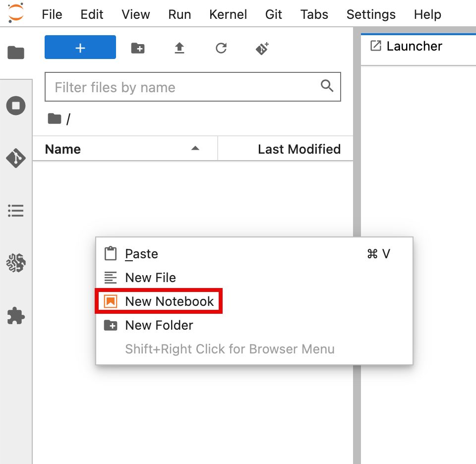Click the Git clone toolbar icon

(x=262, y=48)
